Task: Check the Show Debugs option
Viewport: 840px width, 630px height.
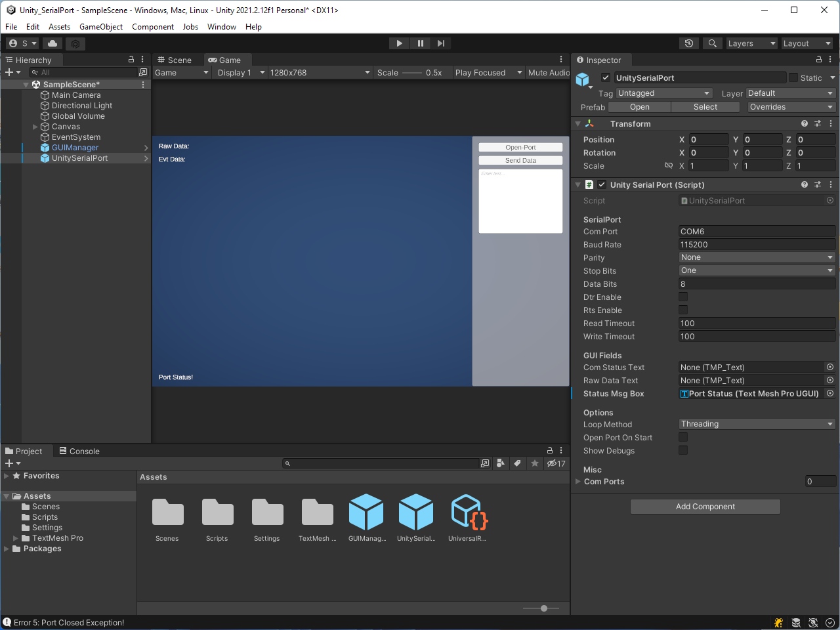Action: 683,450
